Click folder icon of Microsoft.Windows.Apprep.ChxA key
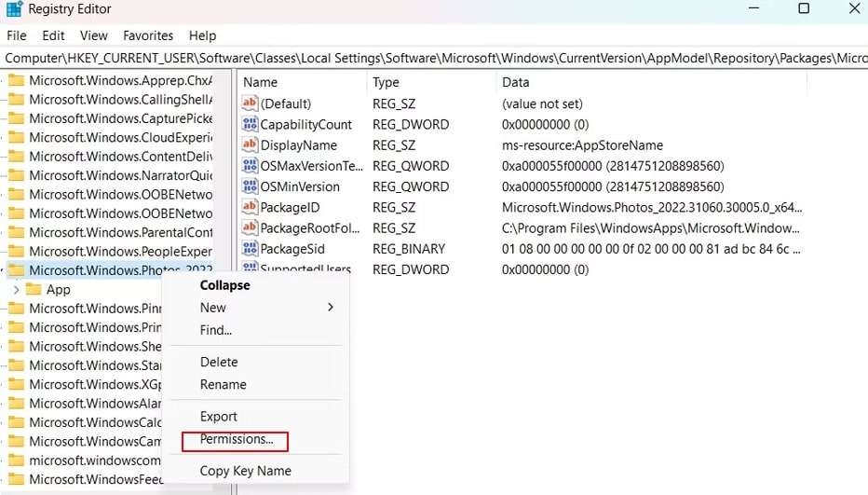Viewport: 868px width, 495px height. click(17, 80)
